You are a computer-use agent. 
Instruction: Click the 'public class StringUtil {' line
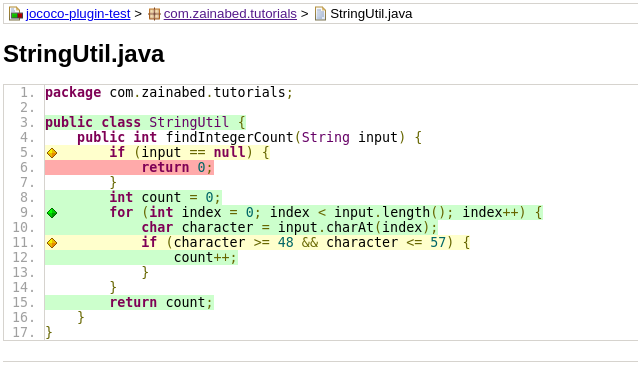(145, 123)
